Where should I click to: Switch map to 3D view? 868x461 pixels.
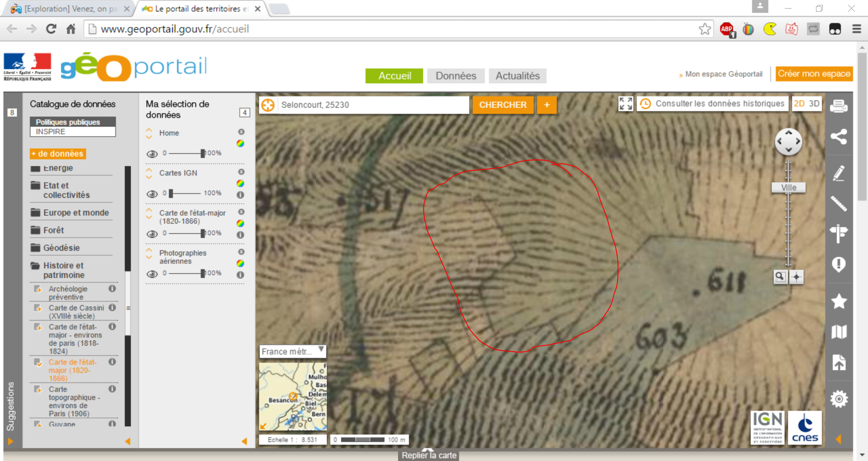(x=814, y=103)
